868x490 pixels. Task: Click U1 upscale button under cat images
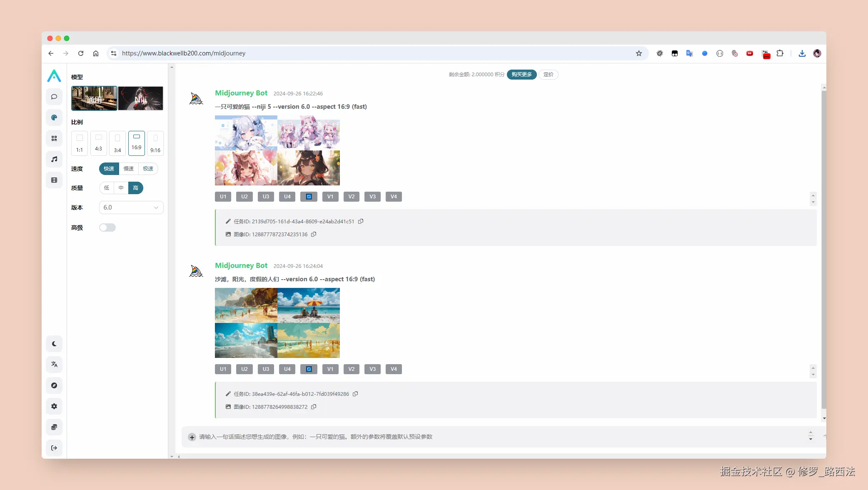pyautogui.click(x=223, y=197)
